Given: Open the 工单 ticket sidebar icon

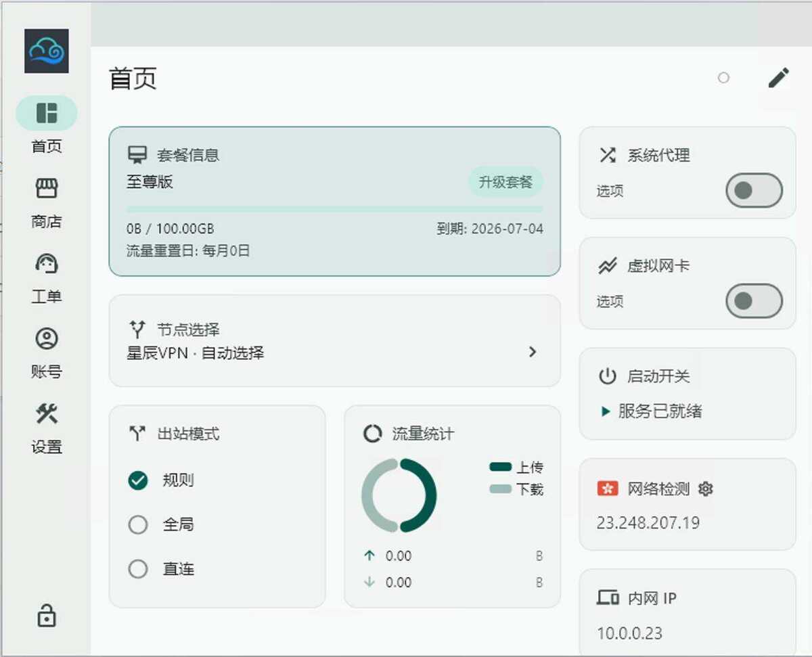Looking at the screenshot, I should click(x=47, y=263).
